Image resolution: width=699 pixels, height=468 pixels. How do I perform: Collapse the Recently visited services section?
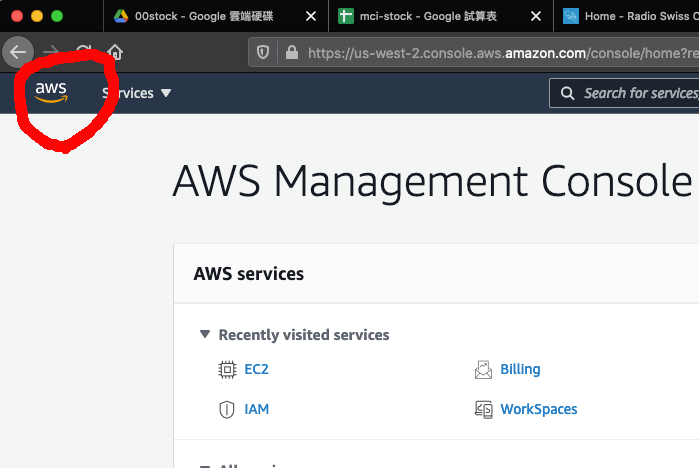[205, 335]
